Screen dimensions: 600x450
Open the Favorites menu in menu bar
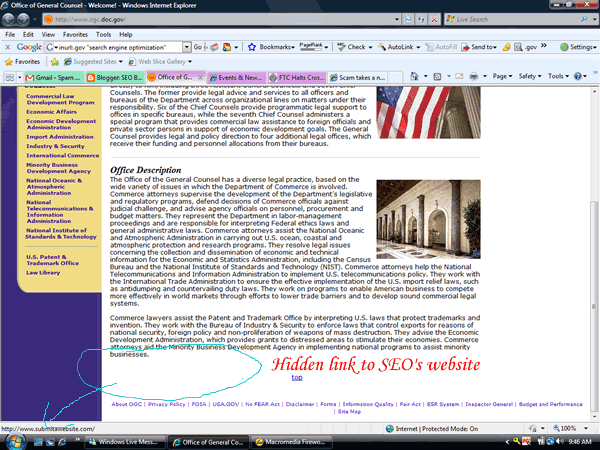point(75,34)
